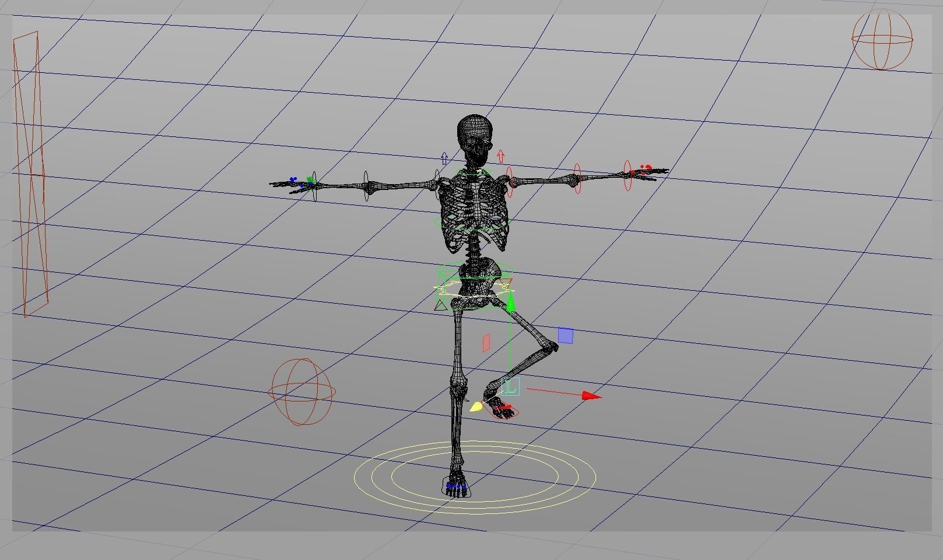Select the black circle control at the wrist

314,186
